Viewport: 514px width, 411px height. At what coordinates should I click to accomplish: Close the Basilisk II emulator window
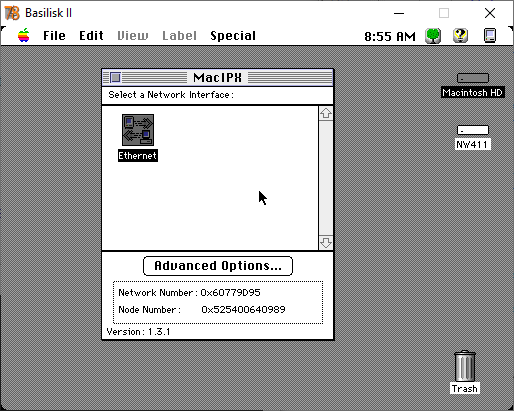490,13
